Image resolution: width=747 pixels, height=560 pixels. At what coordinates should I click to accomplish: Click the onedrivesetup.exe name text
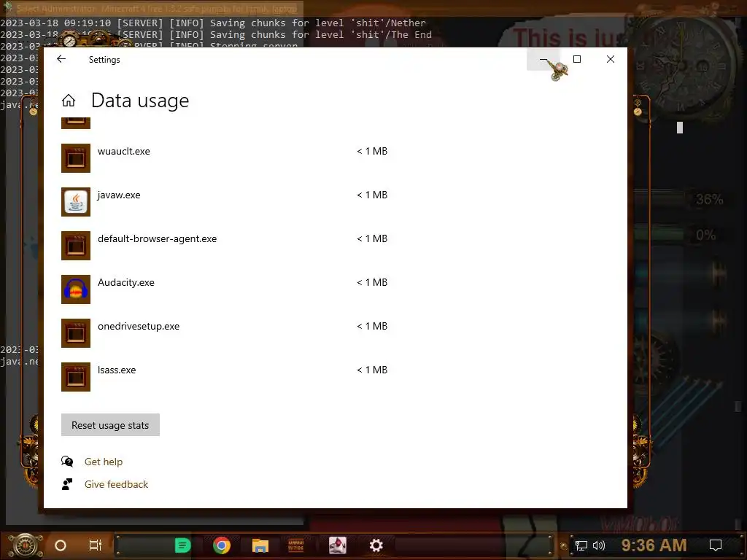tap(139, 326)
